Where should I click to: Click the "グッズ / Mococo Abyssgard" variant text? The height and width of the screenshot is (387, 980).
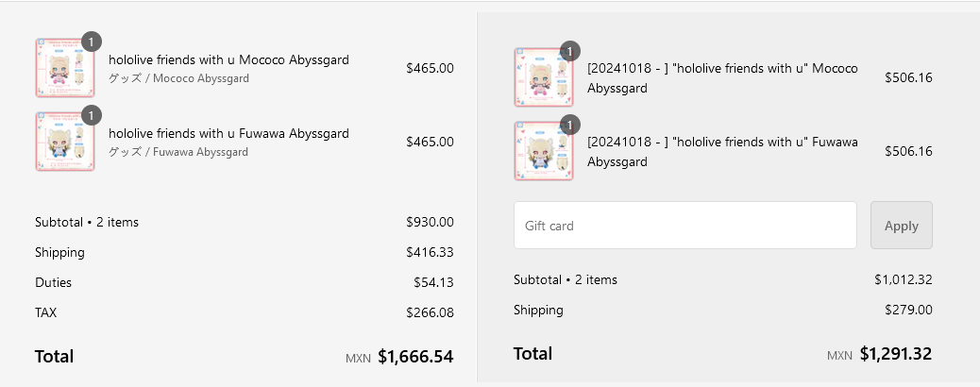(178, 78)
